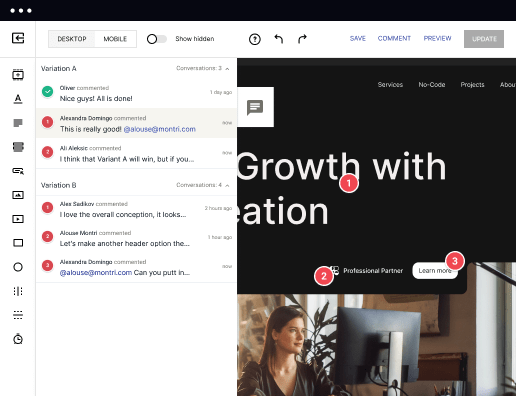
Task: Open the 'Let's make another header option' comment
Action: point(136,239)
